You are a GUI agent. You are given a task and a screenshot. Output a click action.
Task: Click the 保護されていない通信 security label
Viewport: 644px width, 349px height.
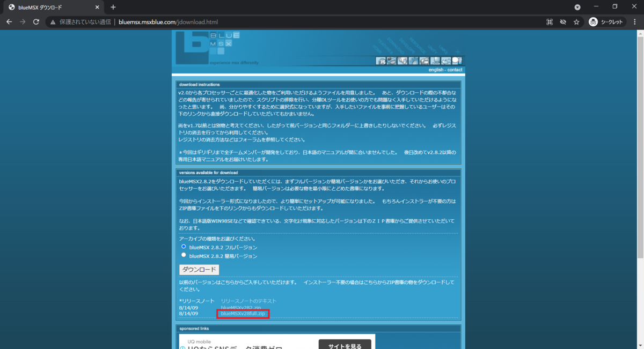pyautogui.click(x=85, y=22)
